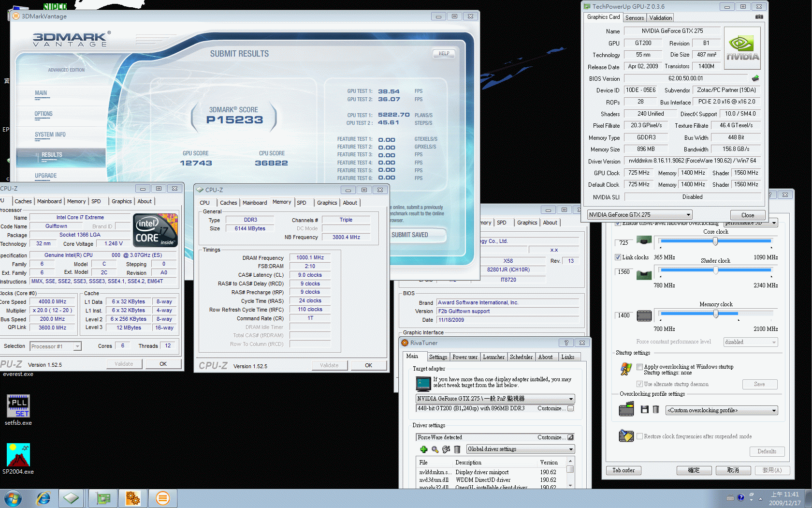This screenshot has height=508, width=812.
Task: Click the GPU-Z Close button
Action: click(747, 215)
